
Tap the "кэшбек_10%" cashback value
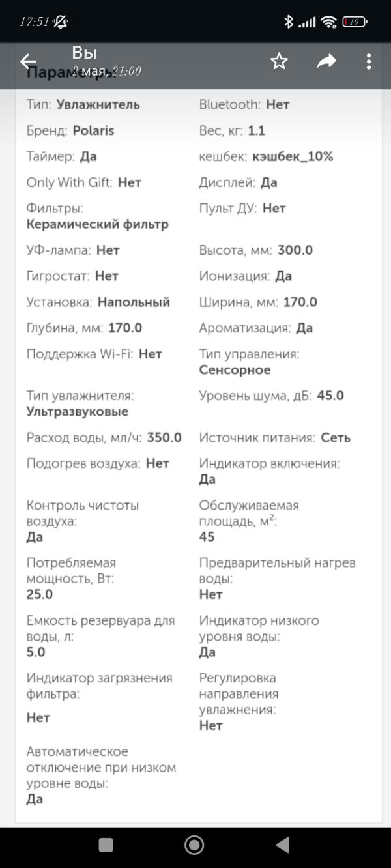coord(293,156)
